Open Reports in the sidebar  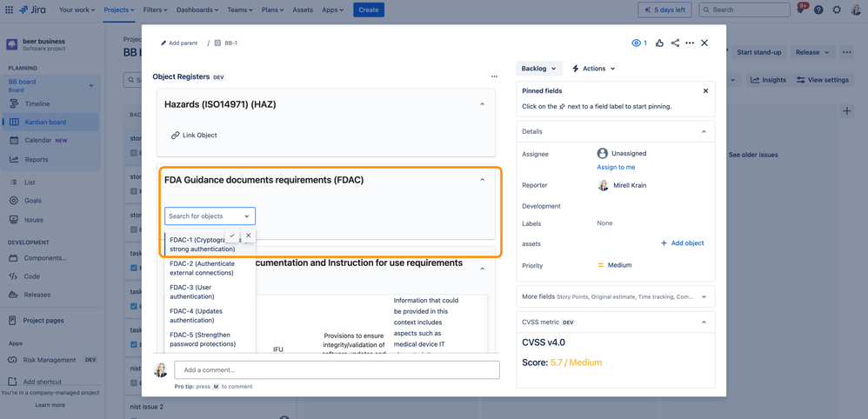click(36, 159)
